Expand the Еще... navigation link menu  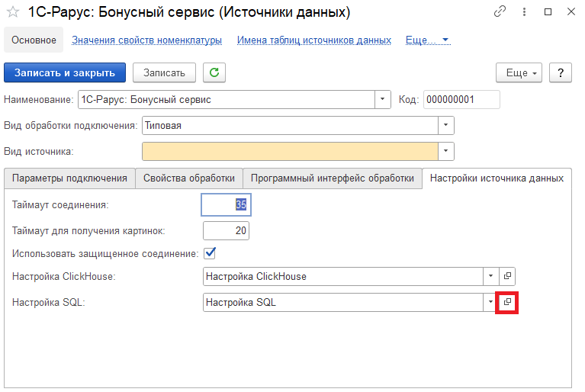[x=428, y=40]
